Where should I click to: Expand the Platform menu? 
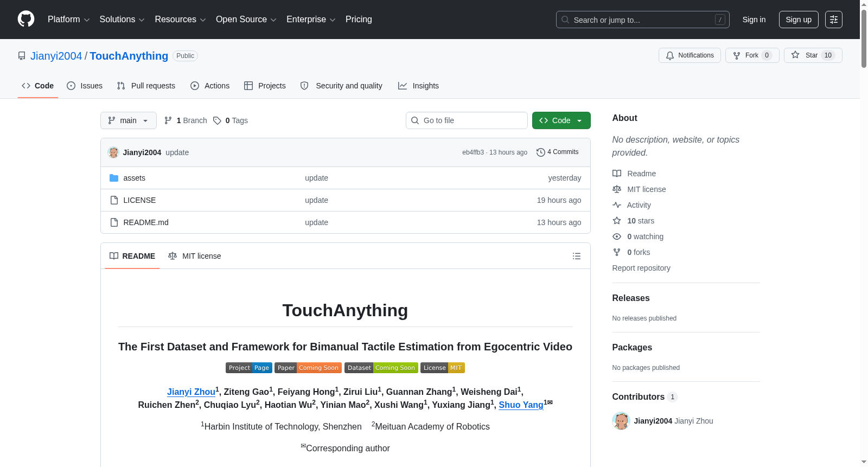(68, 20)
